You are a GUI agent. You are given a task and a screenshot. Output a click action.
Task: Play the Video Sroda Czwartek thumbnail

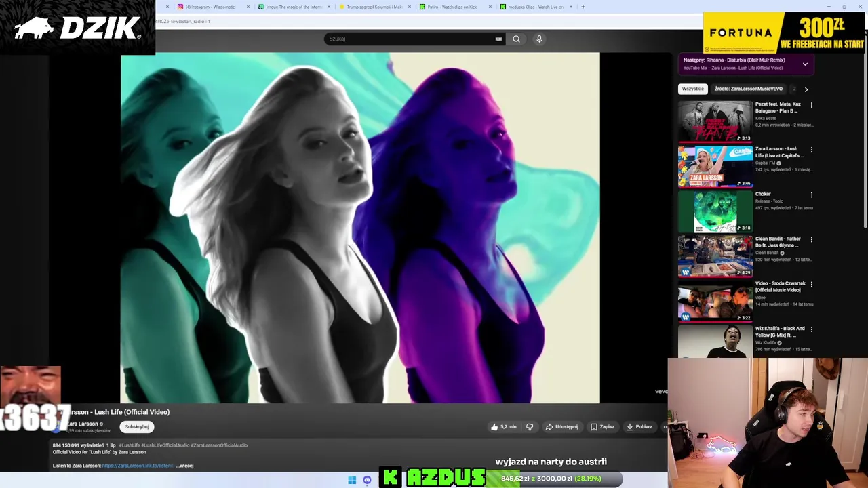coord(715,300)
